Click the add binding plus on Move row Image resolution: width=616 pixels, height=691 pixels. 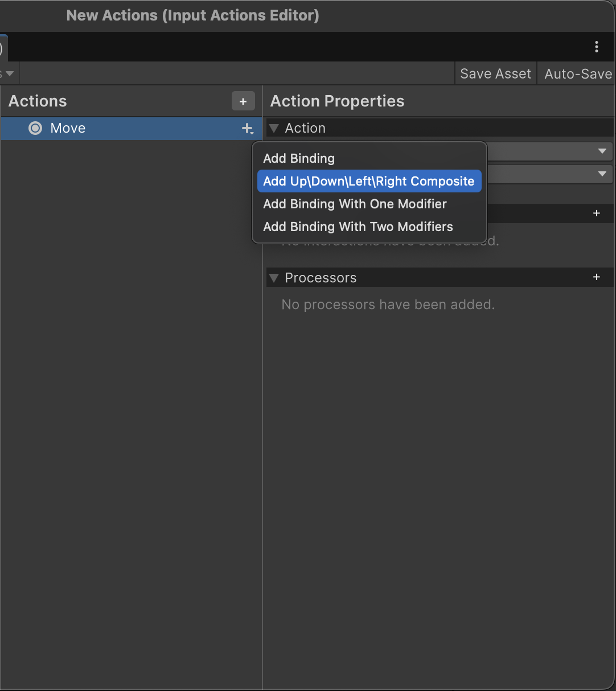(x=247, y=129)
